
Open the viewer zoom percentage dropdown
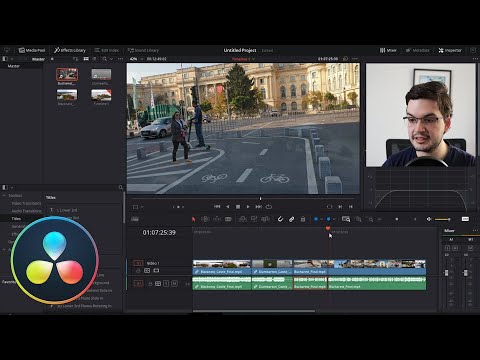tap(136, 59)
